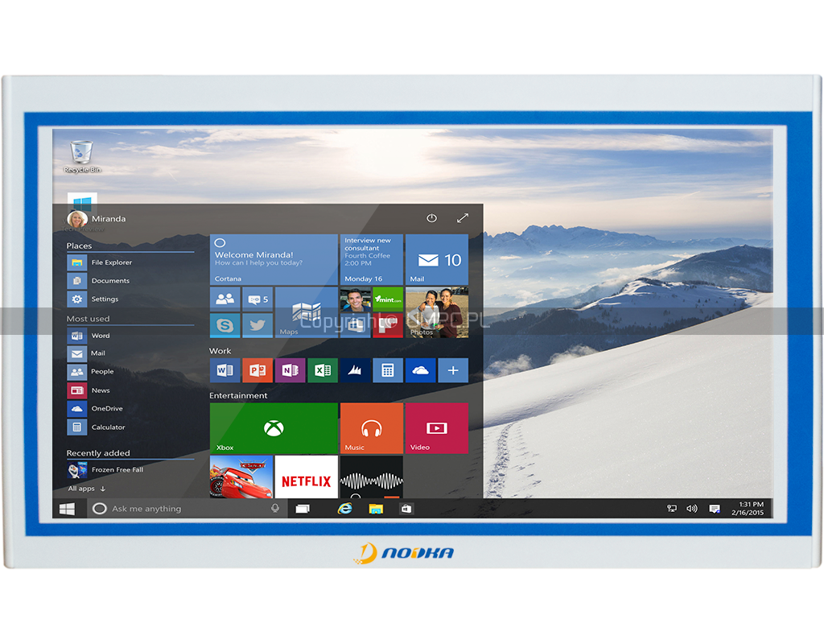
Task: Open volume control in system tray
Action: (x=691, y=509)
